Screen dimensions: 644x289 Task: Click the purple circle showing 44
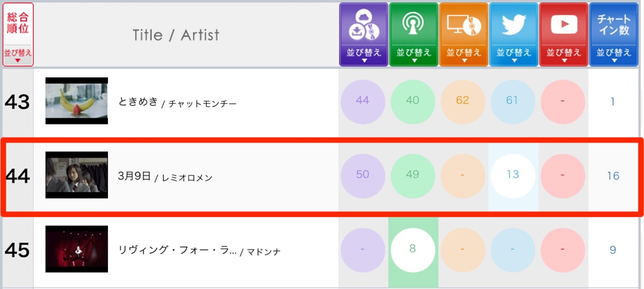pyautogui.click(x=362, y=100)
